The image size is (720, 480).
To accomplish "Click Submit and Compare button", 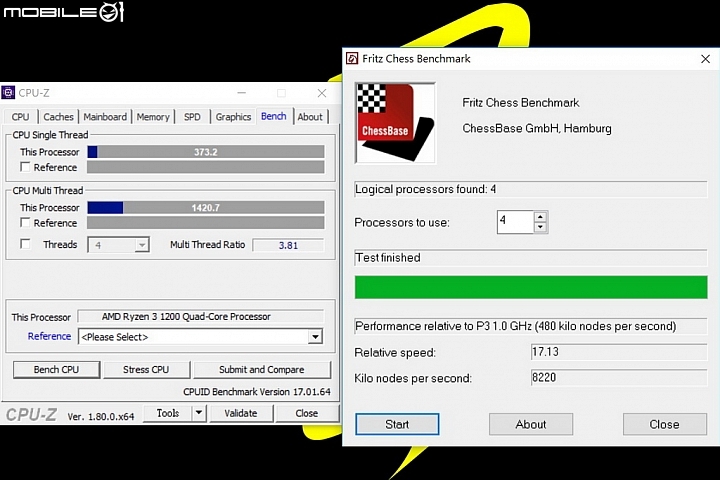I will pos(262,370).
